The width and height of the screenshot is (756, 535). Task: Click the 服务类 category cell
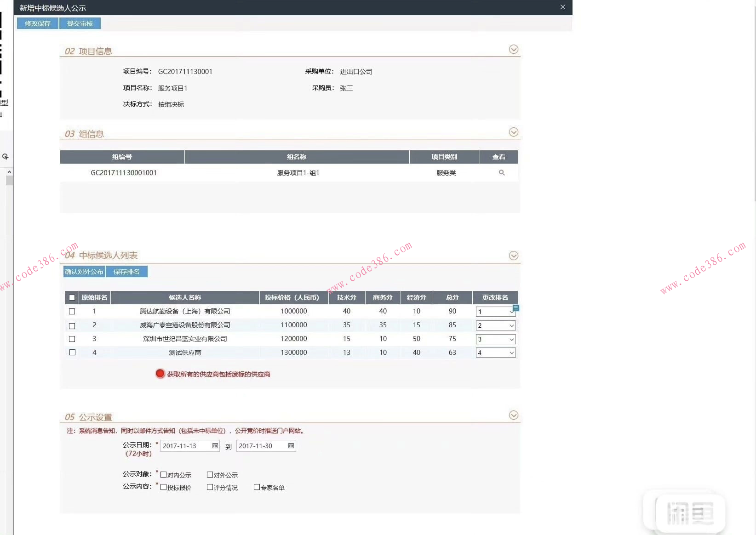(x=446, y=173)
